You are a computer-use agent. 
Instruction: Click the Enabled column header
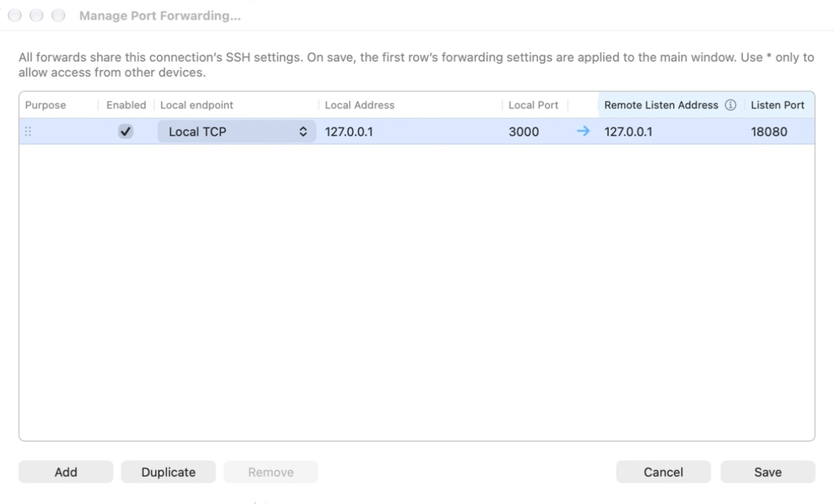126,105
